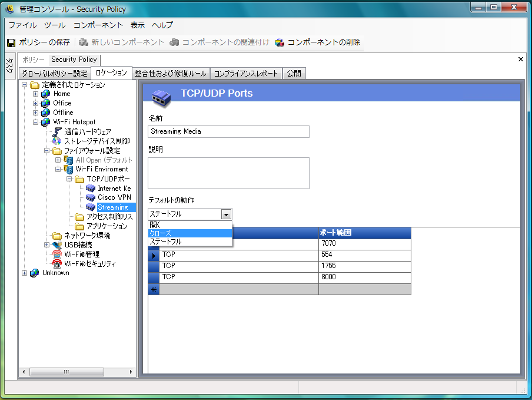Click the All Open firewall icon
This screenshot has height=400, width=532.
point(68,160)
